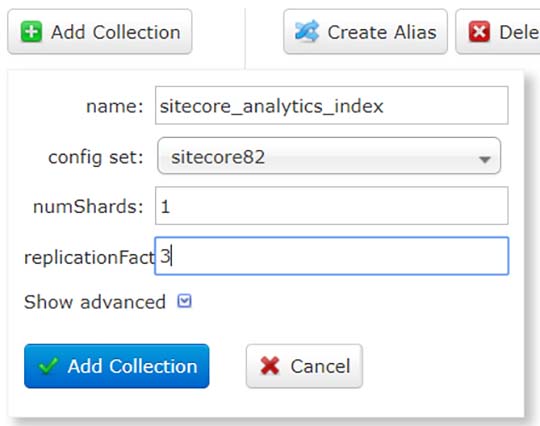This screenshot has height=426, width=540.
Task: Click the numShards: label
Action: pos(88,207)
